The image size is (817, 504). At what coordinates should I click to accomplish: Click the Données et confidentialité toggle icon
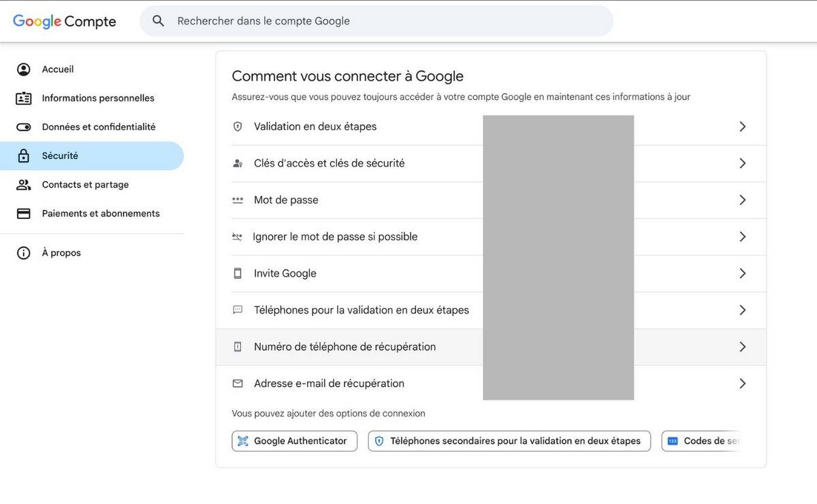[24, 127]
